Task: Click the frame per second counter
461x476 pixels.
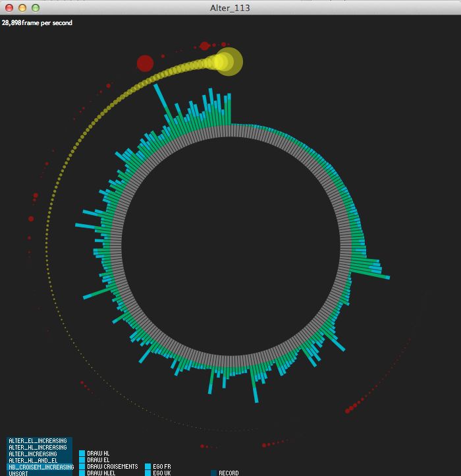Action: tap(37, 23)
